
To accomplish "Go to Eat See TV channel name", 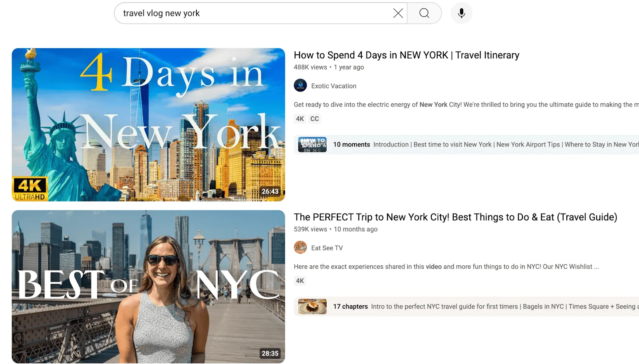I will (x=327, y=248).
